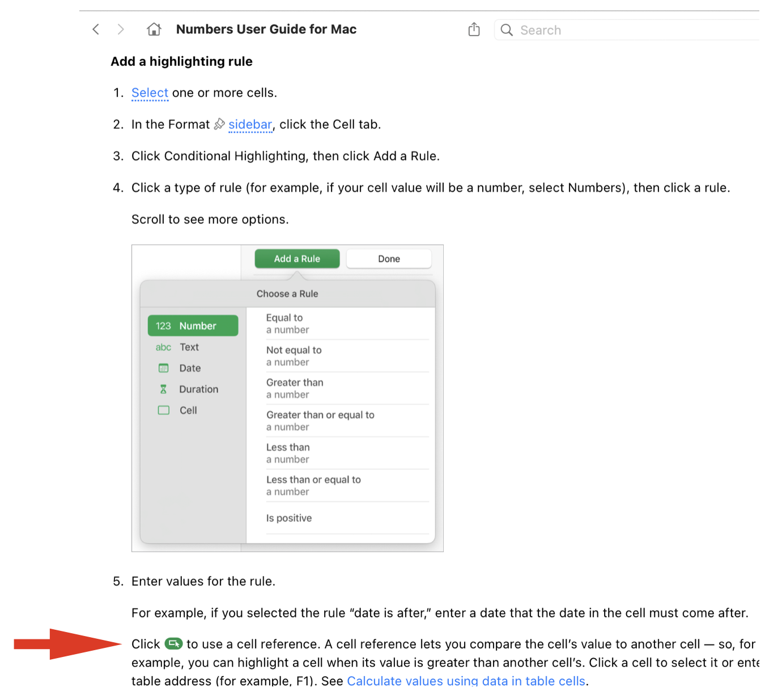Viewport: 782px width, 700px height.
Task: Click the text 'Enter values for the rule.'
Action: (x=203, y=581)
